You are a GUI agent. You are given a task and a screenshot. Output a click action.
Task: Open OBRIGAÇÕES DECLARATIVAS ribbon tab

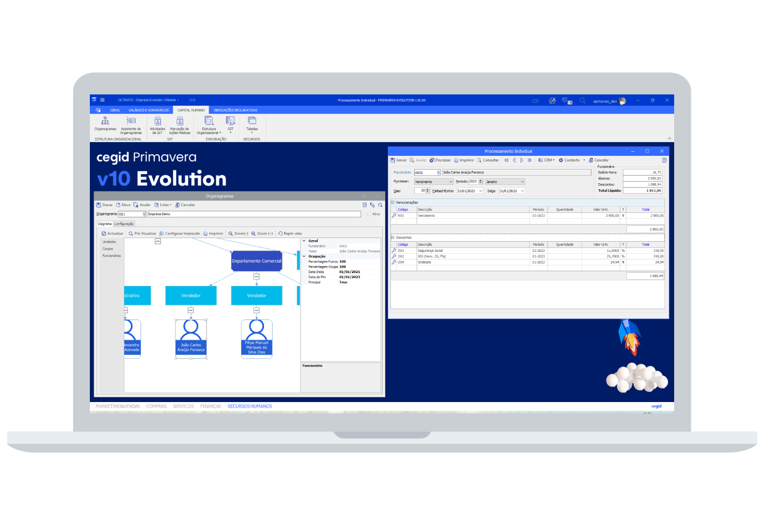(235, 110)
